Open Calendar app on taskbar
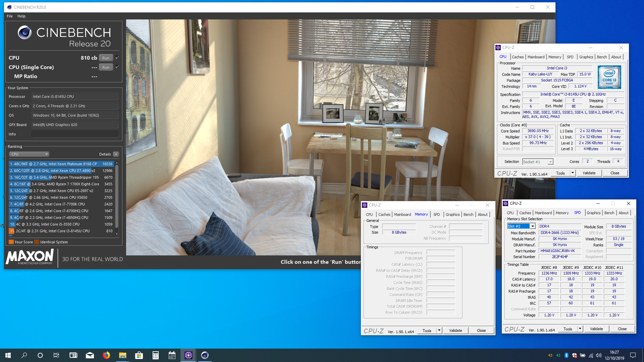Viewport: 644px width, 362px height. [x=172, y=355]
